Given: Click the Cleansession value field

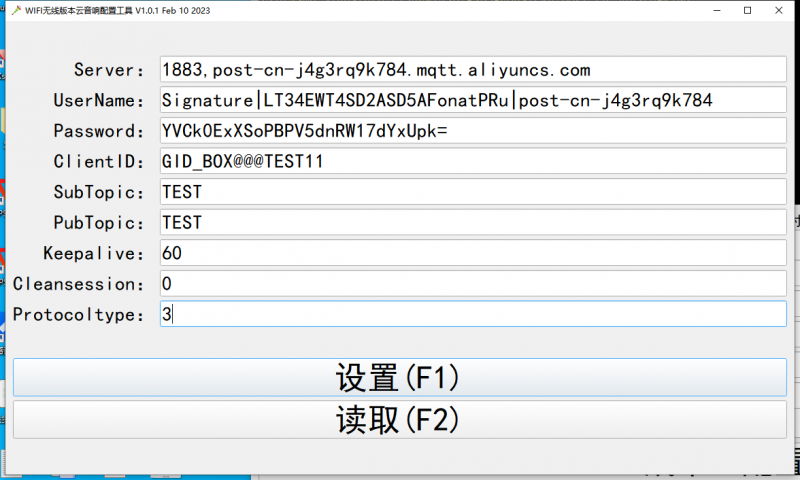Looking at the screenshot, I should tap(473, 284).
